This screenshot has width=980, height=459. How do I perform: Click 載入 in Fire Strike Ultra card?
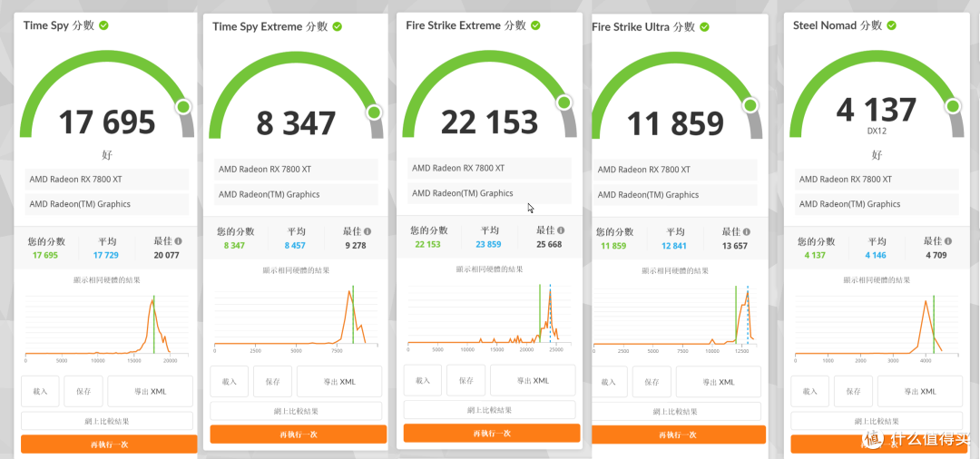(x=609, y=382)
